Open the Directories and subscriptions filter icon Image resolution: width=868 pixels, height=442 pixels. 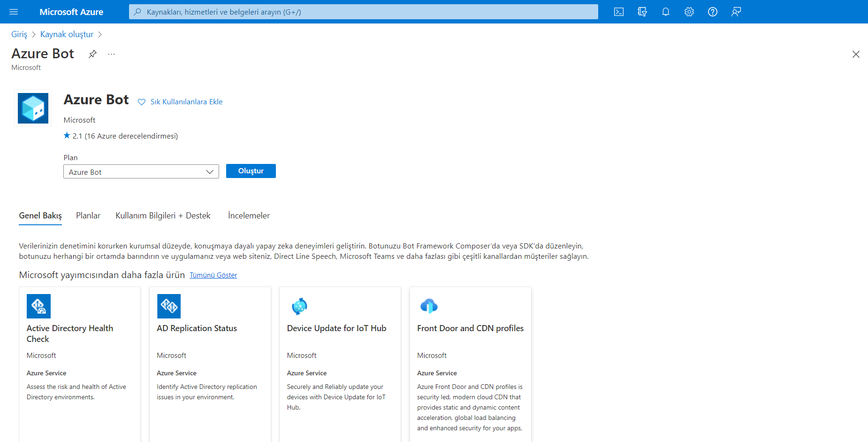coord(642,12)
